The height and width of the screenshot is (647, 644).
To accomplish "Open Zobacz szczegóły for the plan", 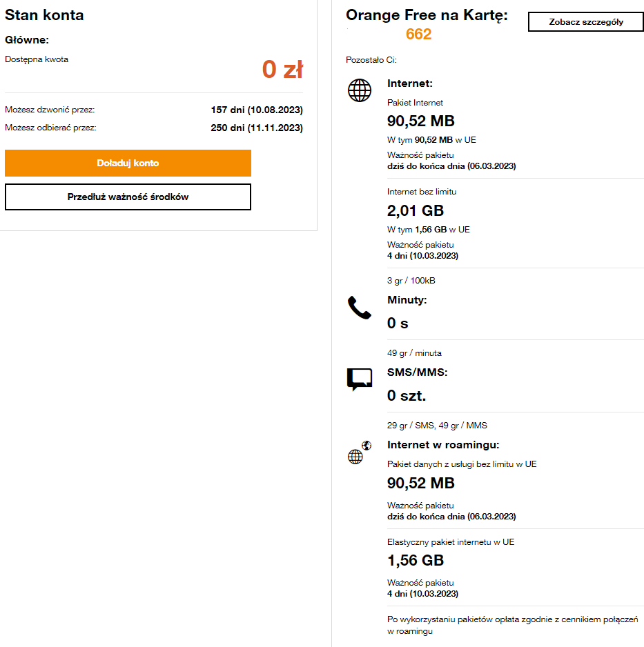I will [585, 22].
